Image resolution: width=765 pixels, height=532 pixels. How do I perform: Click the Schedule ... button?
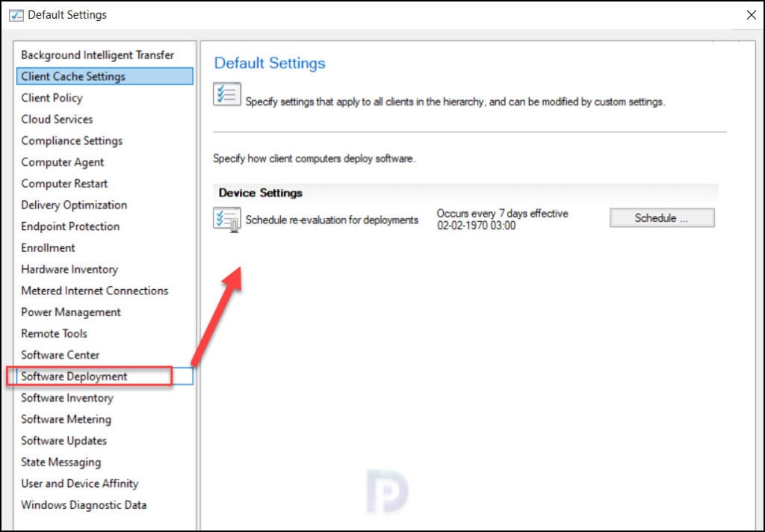click(x=662, y=217)
